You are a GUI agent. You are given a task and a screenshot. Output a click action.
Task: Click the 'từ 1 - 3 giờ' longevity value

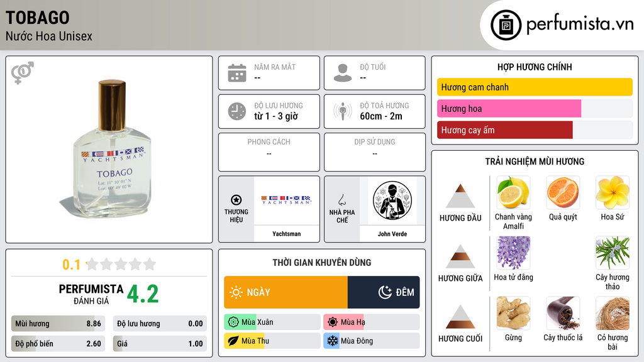(x=276, y=116)
